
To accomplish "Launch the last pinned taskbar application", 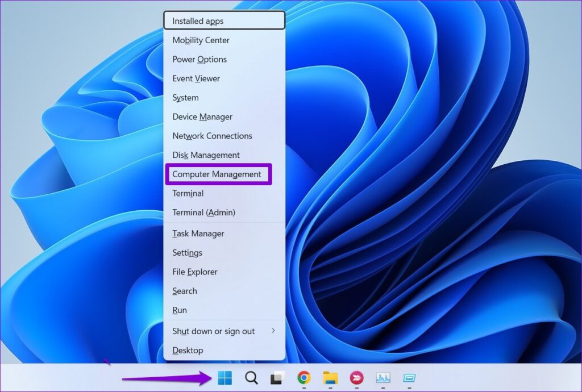I will pyautogui.click(x=408, y=378).
